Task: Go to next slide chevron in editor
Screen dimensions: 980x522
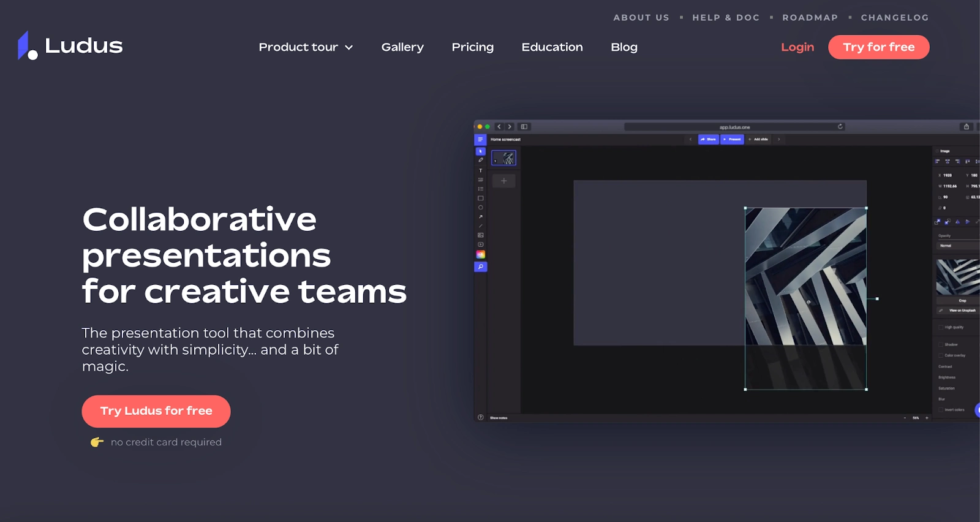Action: coord(779,140)
